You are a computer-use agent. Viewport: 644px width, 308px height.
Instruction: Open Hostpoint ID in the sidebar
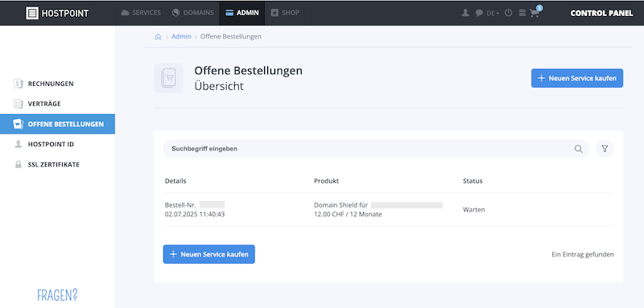[57, 145]
